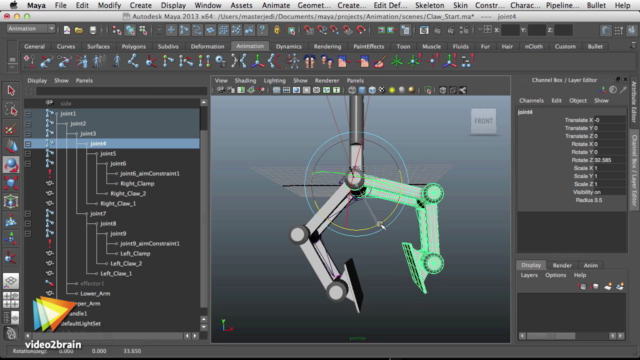Click the viewport yellow light sphere icon
This screenshot has height=360, width=640.
392,90
